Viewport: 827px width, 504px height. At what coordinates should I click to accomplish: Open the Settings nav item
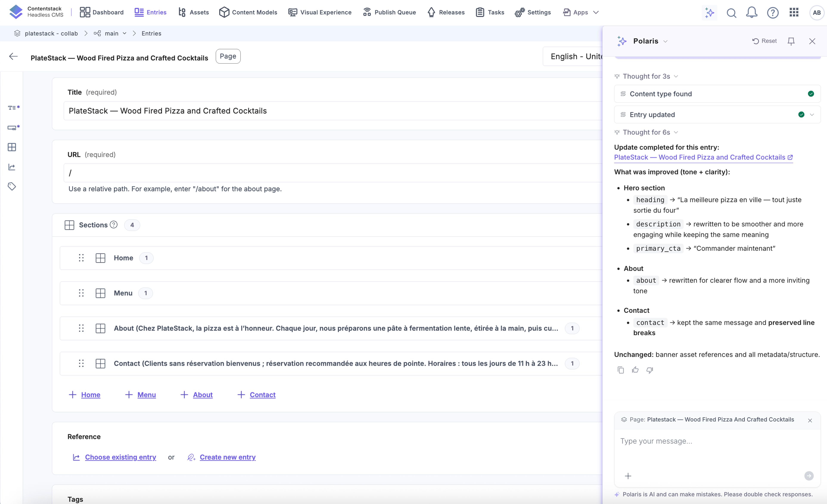pos(533,12)
